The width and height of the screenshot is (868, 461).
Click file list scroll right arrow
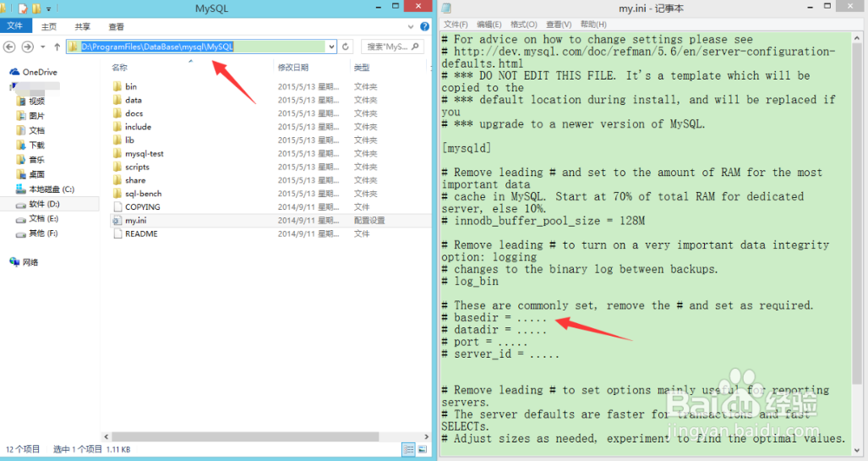[426, 437]
